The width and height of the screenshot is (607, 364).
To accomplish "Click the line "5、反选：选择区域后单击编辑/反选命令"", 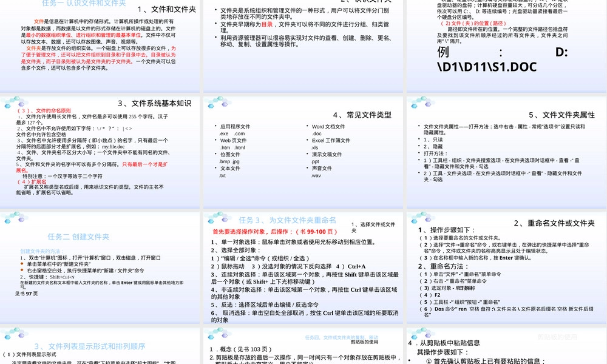I will pyautogui.click(x=265, y=305).
